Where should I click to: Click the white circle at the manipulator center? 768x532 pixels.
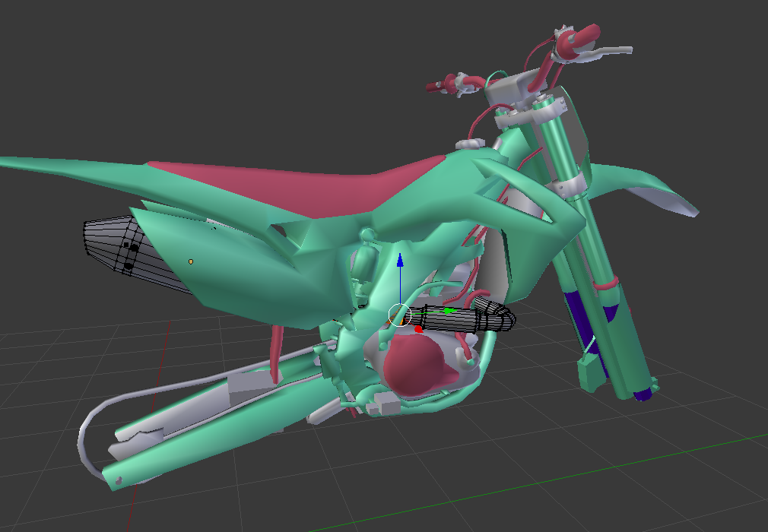[x=399, y=315]
